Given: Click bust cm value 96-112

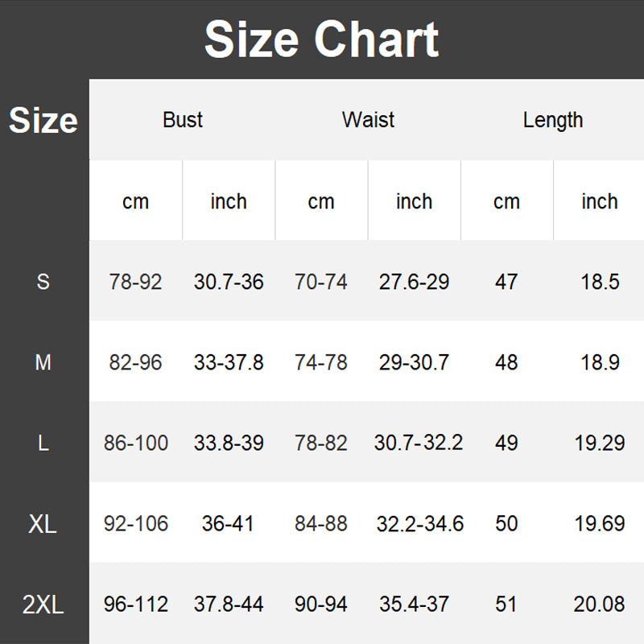Looking at the screenshot, I should [x=135, y=605].
